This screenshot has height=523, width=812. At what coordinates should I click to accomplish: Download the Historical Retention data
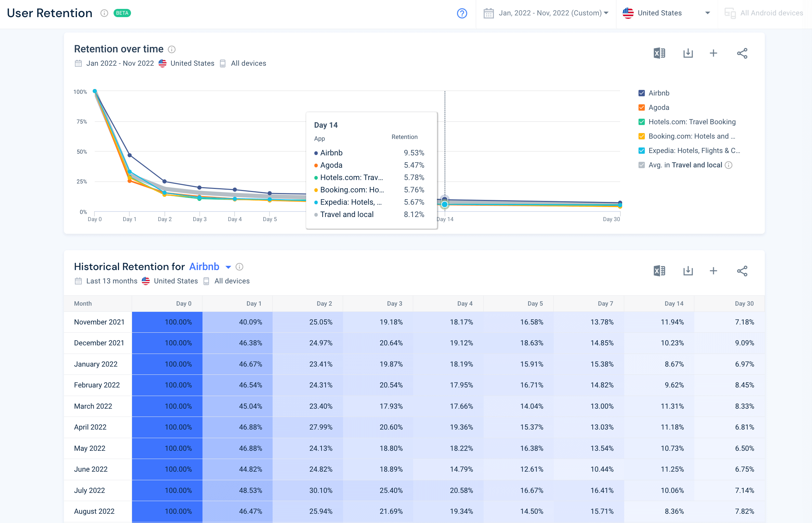click(688, 271)
